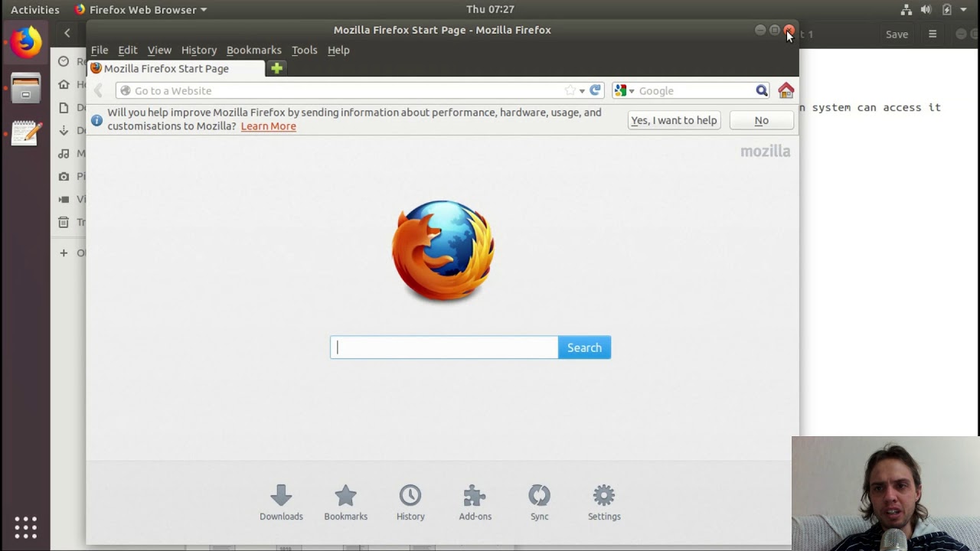Open Text Editor from the Ubuntu dock
Viewport: 980px width, 551px height.
[25, 134]
